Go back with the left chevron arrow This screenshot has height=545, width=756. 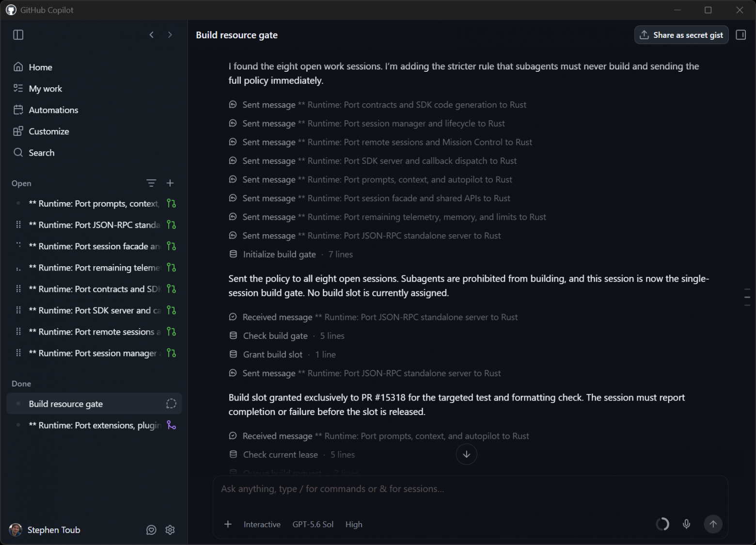(x=152, y=35)
